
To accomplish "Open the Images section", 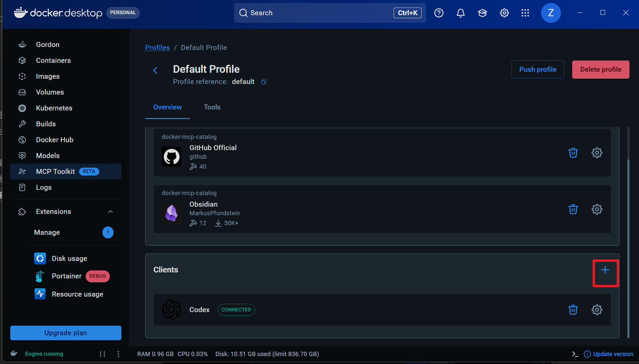I will coord(66,76).
